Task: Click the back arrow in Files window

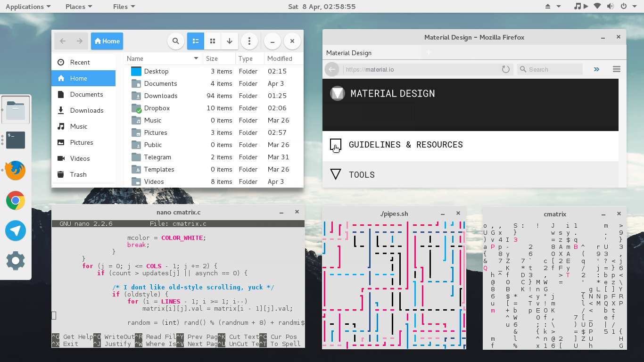Action: click(x=63, y=41)
